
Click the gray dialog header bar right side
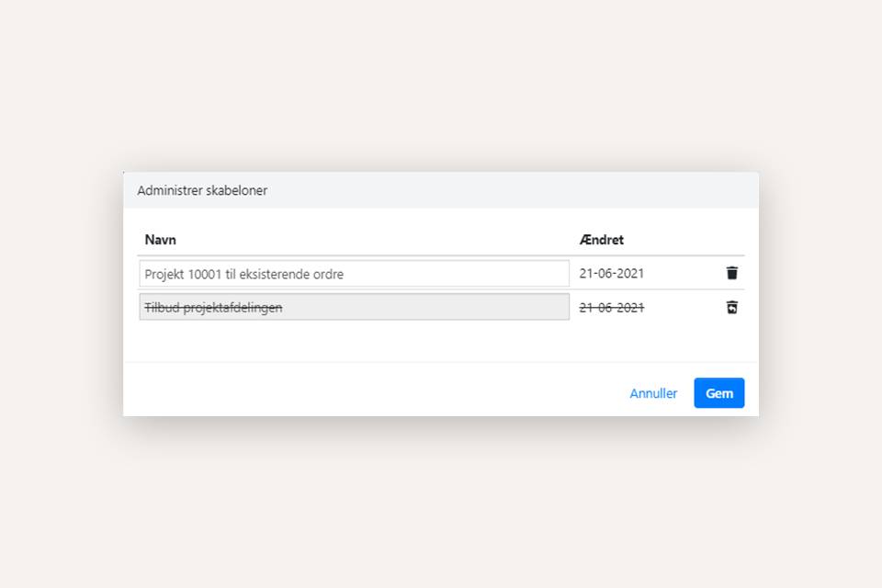pyautogui.click(x=643, y=191)
